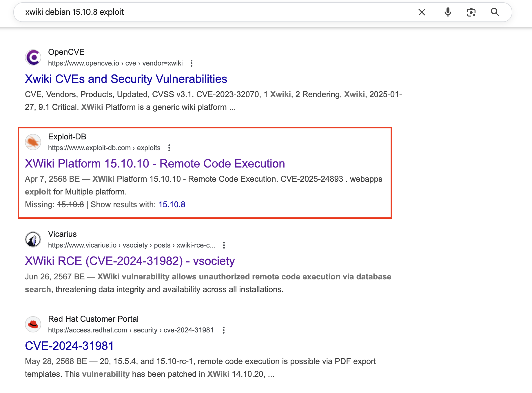
Task: Open 'XWiki RCE (CVE-2024-31982) - vsociety' result
Action: [x=130, y=261]
